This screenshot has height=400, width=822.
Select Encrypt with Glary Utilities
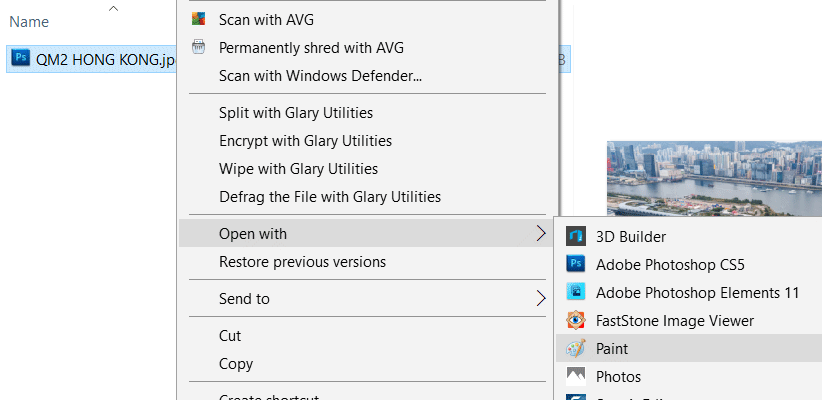tap(305, 141)
